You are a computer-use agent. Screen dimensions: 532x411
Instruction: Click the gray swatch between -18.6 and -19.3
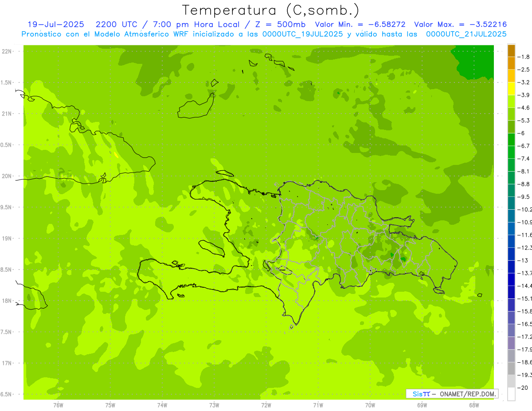pyautogui.click(x=511, y=368)
